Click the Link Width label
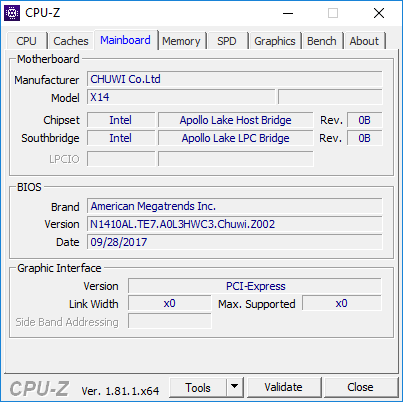Image resolution: width=403 pixels, height=402 pixels. (x=94, y=304)
